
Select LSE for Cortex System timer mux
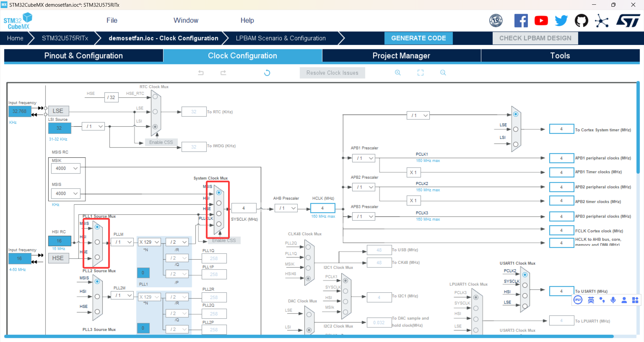(x=516, y=129)
